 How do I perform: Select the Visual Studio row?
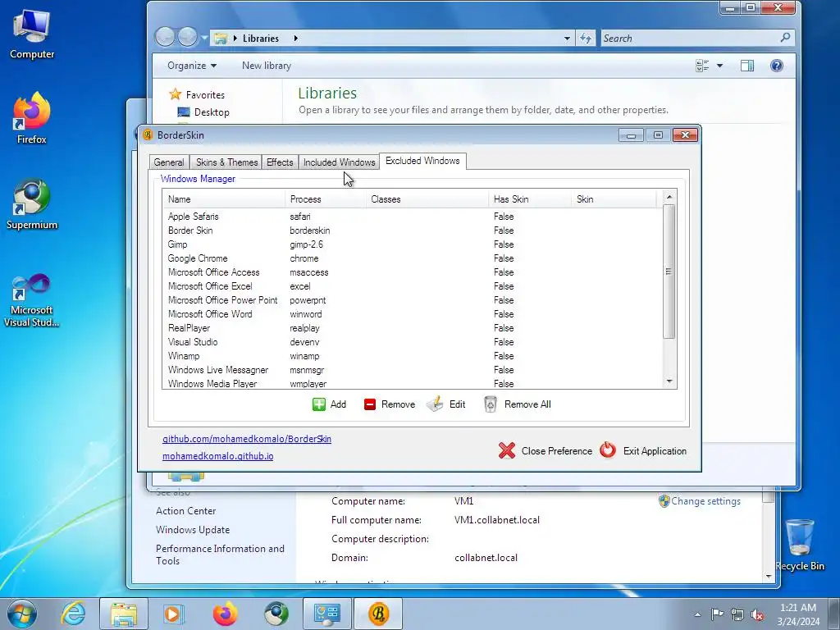point(412,342)
